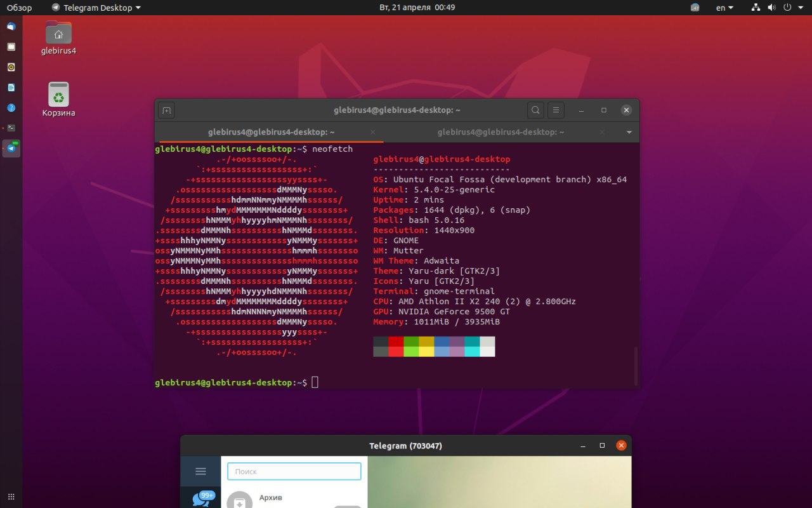Click the terminal prompt cursor on the last line
812x508 pixels.
click(x=315, y=382)
